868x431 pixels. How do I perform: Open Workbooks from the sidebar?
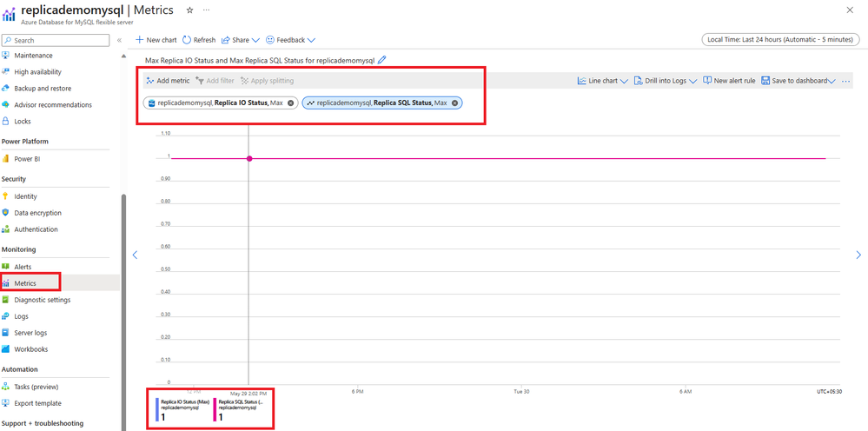pyautogui.click(x=31, y=349)
